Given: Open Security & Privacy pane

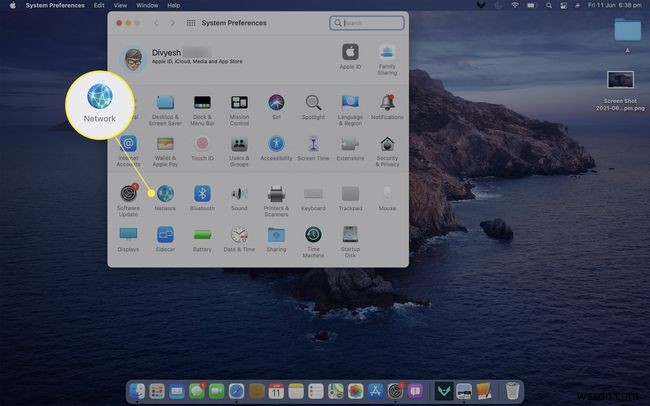Looking at the screenshot, I should (x=387, y=143).
